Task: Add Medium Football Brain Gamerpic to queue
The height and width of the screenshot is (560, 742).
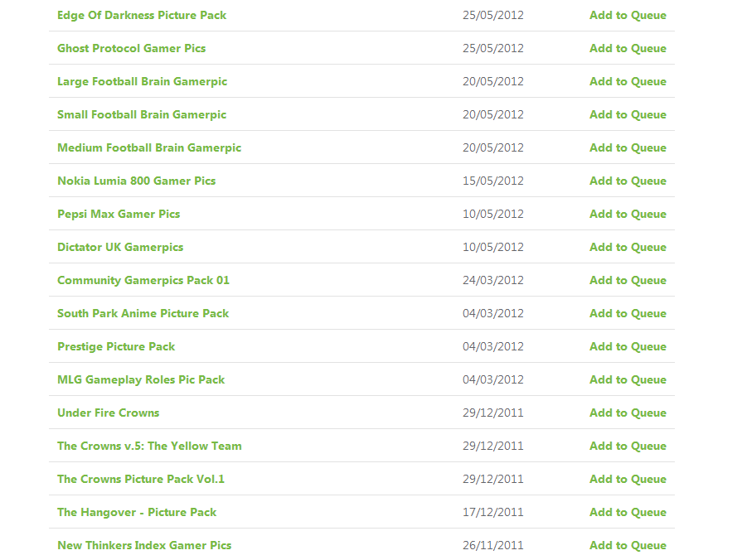Action: tap(628, 147)
